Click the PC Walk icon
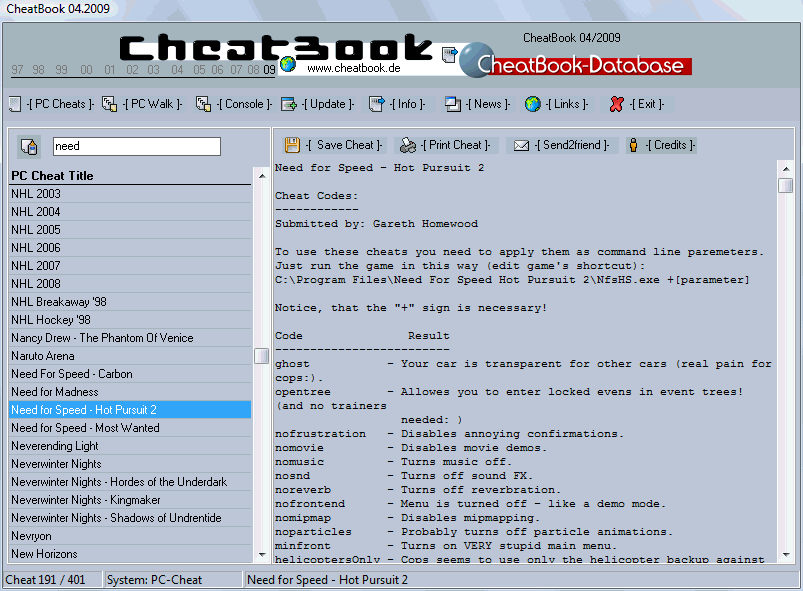 (x=109, y=104)
